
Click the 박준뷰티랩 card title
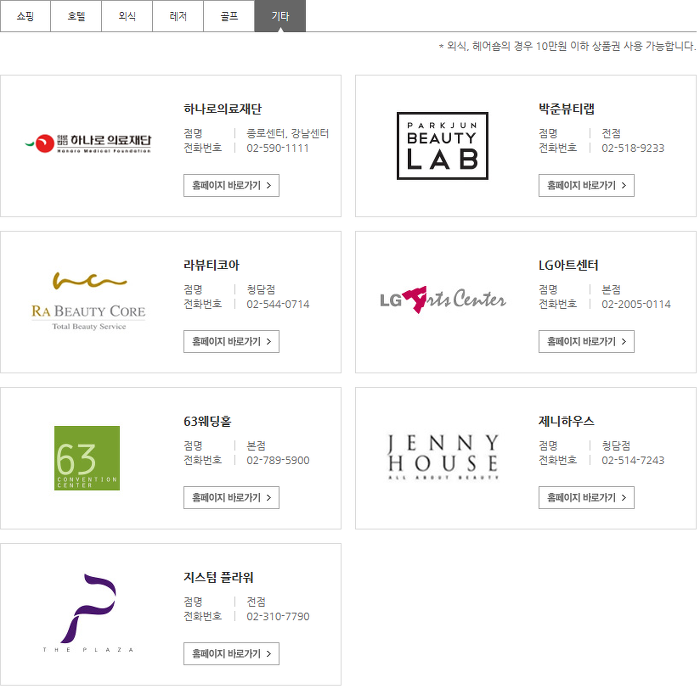click(x=566, y=109)
